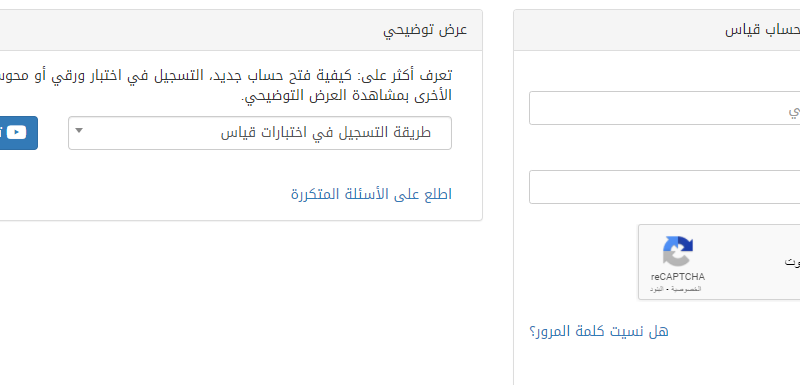Click the reCAPTCHA text label
The image size is (800, 385).
[x=678, y=277]
